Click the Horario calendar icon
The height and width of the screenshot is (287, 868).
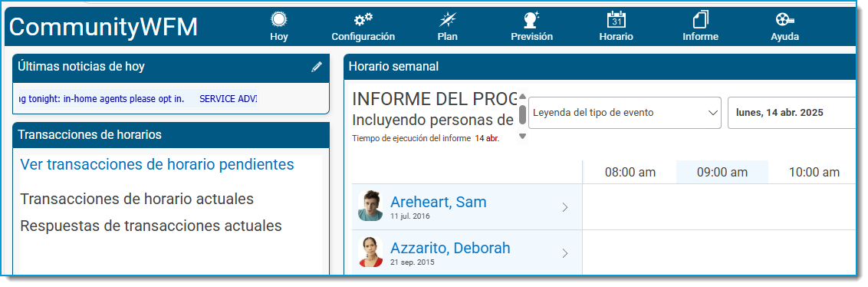616,19
